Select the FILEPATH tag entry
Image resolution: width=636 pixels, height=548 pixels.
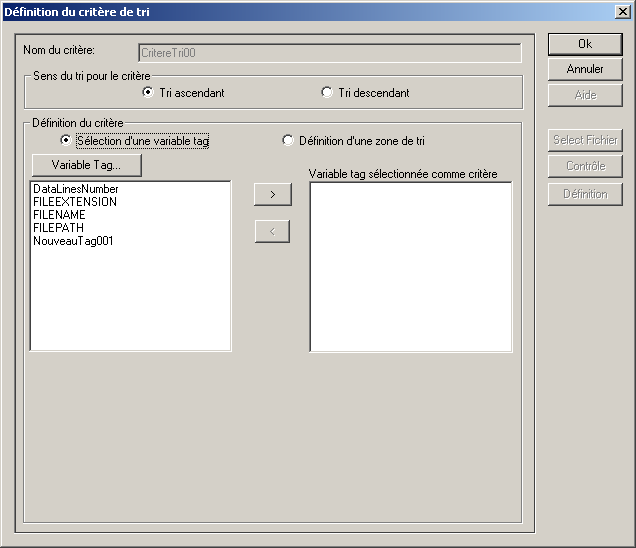pyautogui.click(x=58, y=228)
